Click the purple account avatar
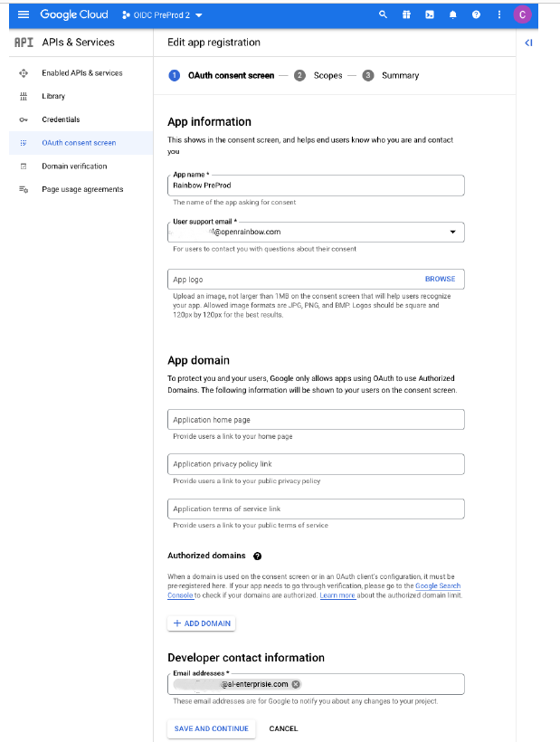This screenshot has width=560, height=742. pos(522,14)
